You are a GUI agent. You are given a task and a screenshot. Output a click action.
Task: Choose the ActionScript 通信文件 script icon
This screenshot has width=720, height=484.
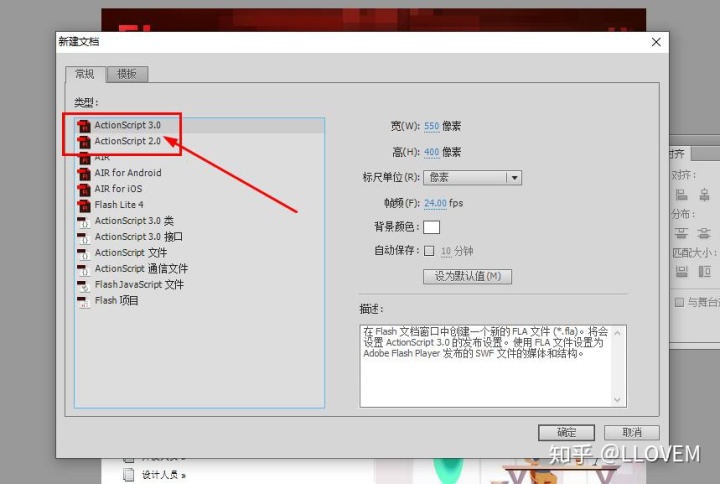coord(84,269)
